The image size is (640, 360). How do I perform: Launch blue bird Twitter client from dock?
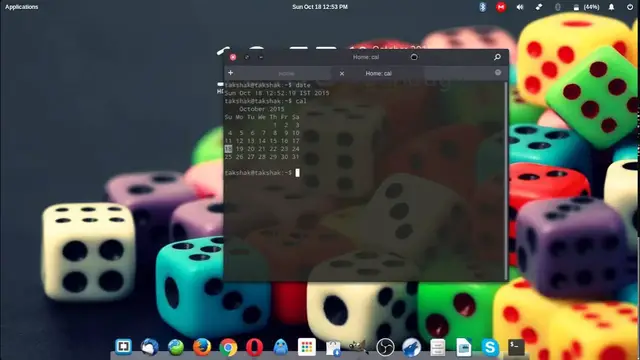click(x=280, y=347)
